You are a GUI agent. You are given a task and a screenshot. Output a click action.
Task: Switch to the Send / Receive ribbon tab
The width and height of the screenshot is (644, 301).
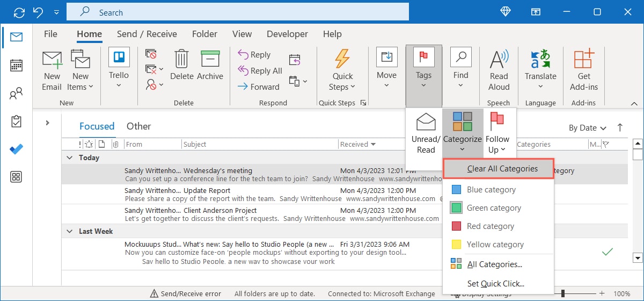pos(147,34)
